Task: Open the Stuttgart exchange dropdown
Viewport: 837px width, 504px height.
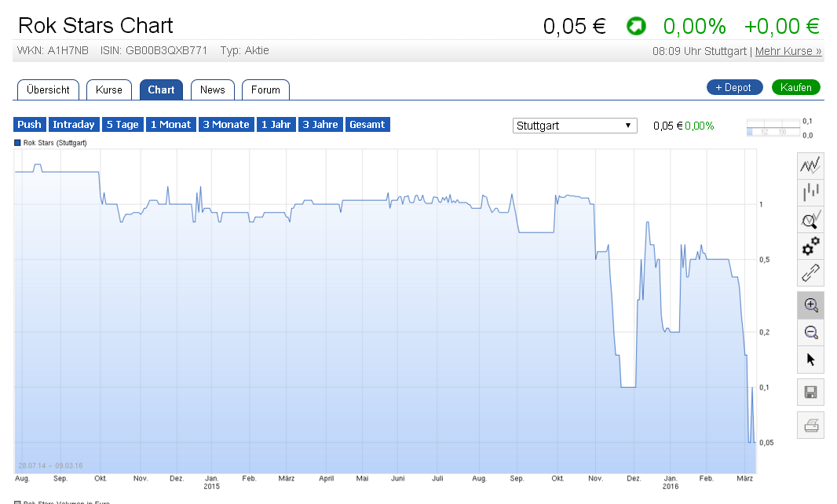Action: click(575, 126)
